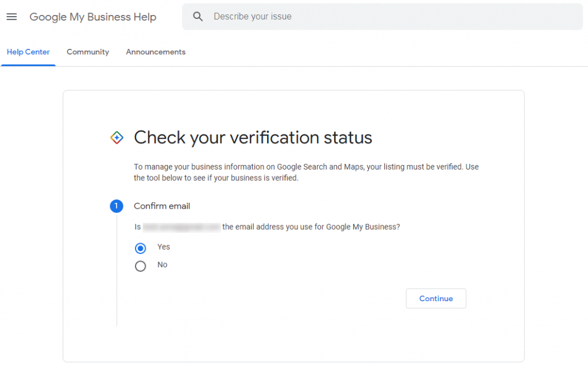Click the "Confirm email" step title
The image size is (588, 369).
162,206
